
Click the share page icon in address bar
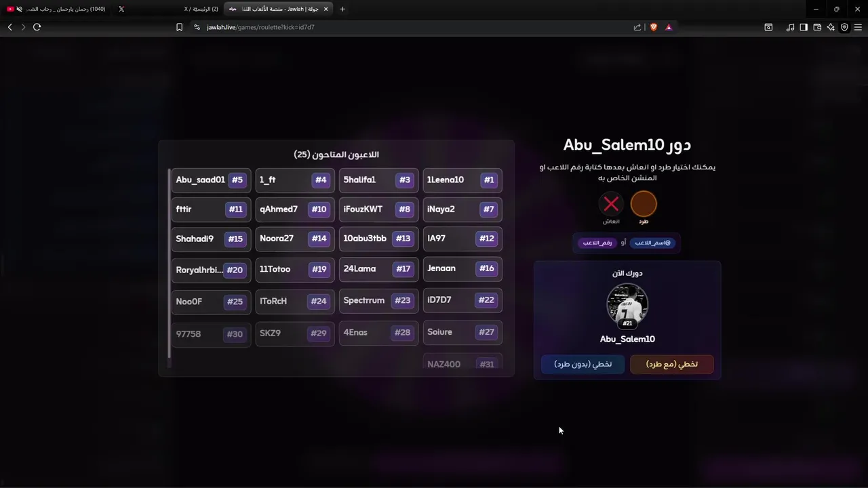637,27
